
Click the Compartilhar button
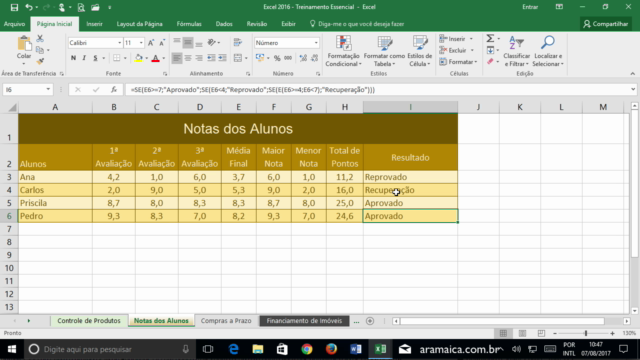coord(606,24)
